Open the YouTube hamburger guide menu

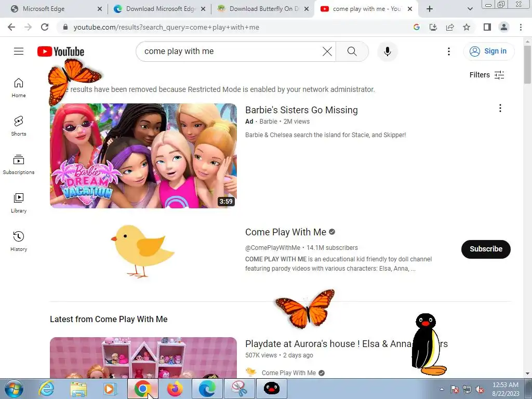pyautogui.click(x=19, y=51)
